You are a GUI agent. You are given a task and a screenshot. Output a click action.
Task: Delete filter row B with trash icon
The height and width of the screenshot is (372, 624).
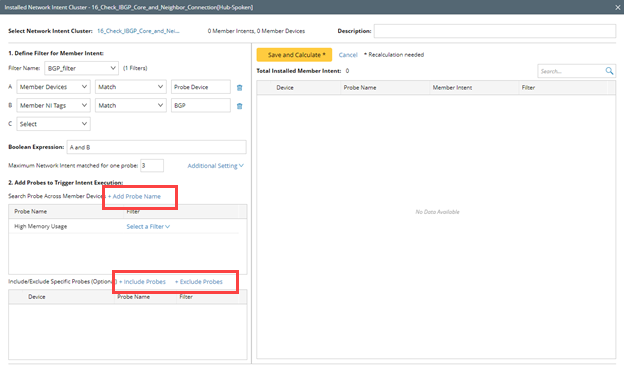tap(240, 106)
